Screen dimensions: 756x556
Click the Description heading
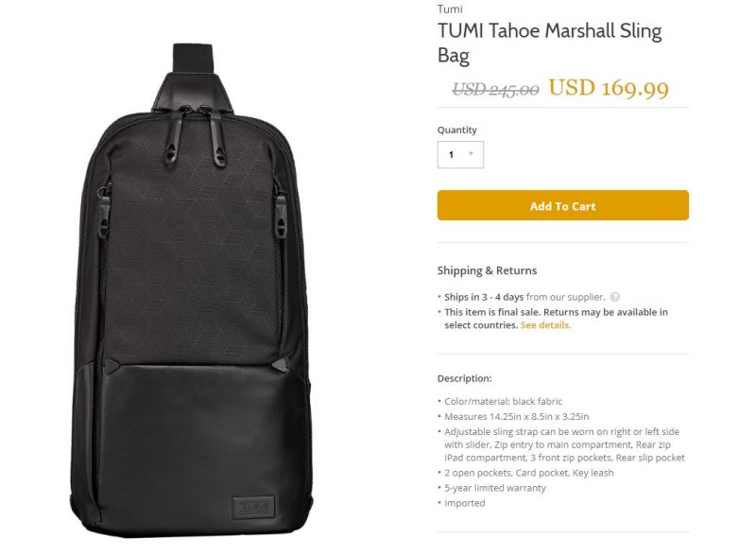coord(464,378)
